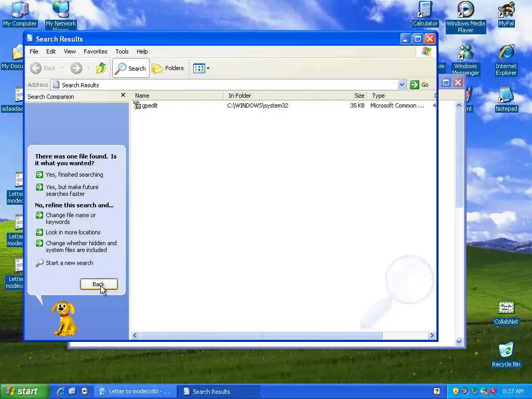
Task: Open the Help menu
Action: (142, 51)
